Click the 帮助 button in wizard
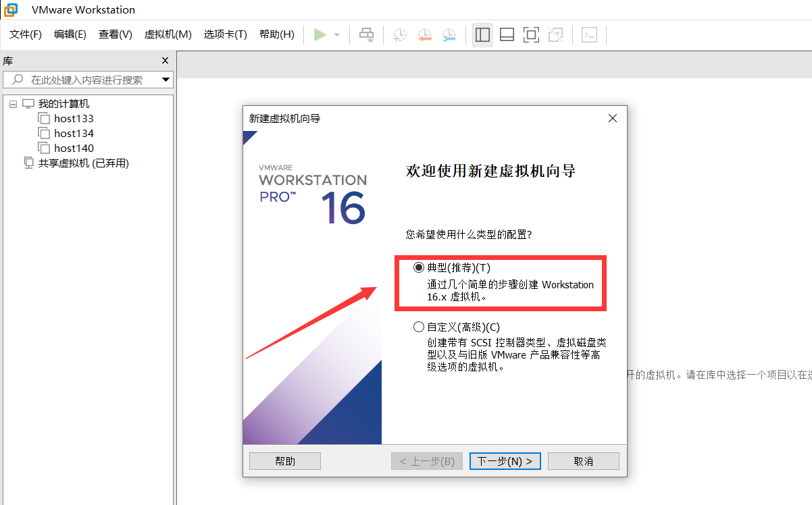The image size is (812, 505). point(285,461)
